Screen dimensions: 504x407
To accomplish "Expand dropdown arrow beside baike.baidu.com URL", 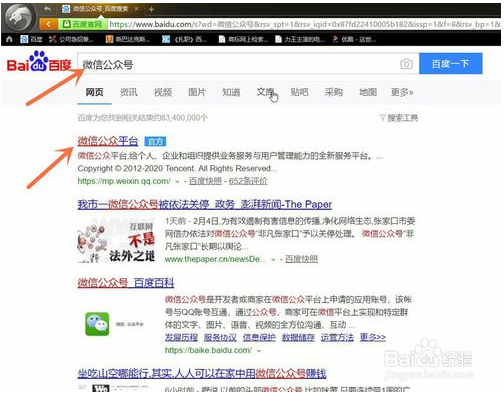I will point(259,351).
